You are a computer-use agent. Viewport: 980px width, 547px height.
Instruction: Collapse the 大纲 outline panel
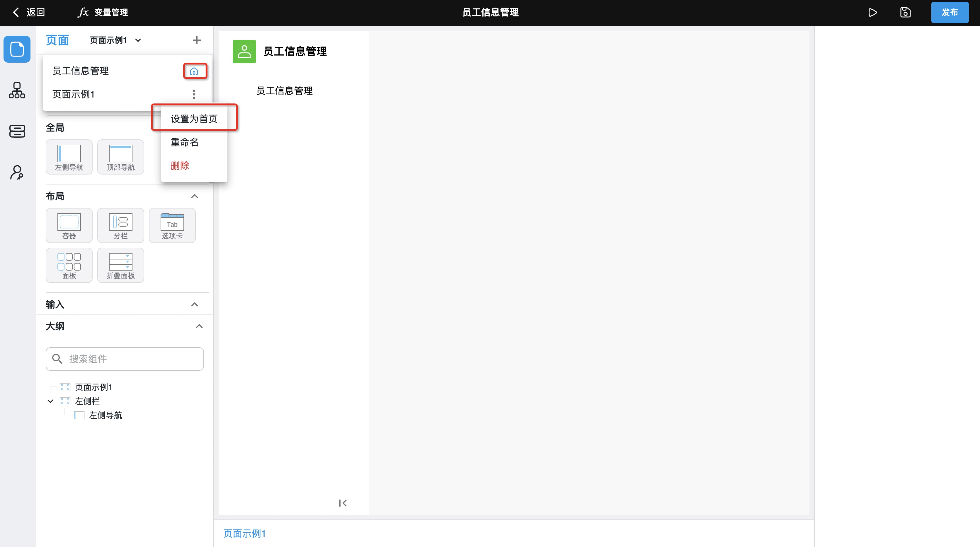pyautogui.click(x=199, y=326)
